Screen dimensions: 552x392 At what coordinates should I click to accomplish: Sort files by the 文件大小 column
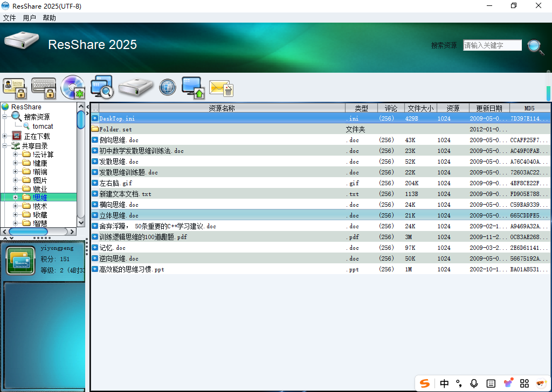click(420, 108)
